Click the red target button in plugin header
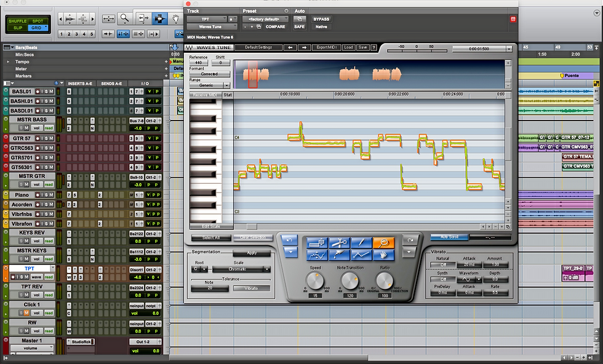603x364 pixels. click(513, 19)
